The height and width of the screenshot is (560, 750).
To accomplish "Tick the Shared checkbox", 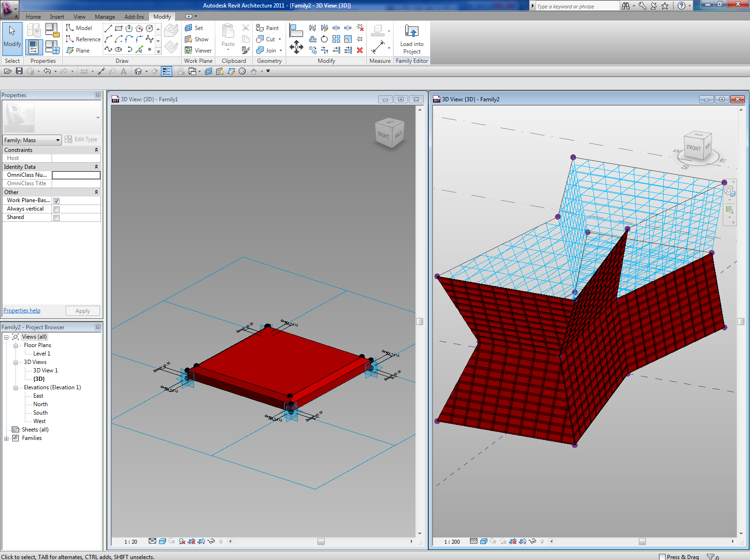I will pyautogui.click(x=56, y=218).
